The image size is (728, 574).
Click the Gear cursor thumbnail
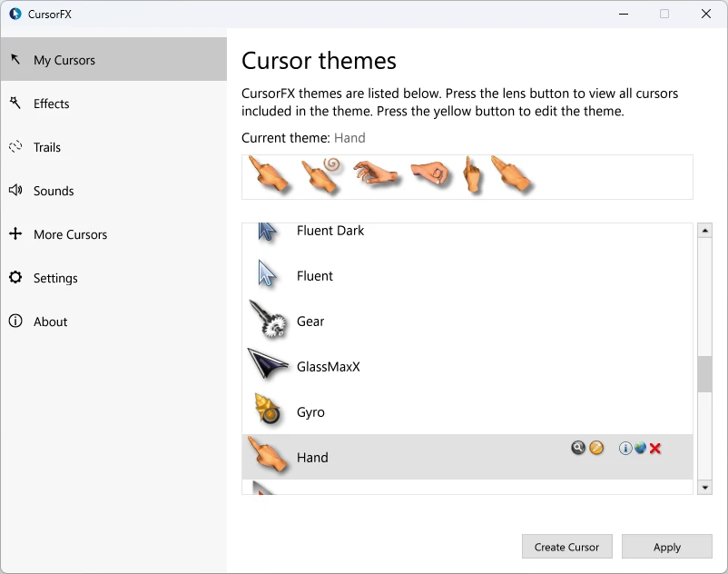pos(269,319)
